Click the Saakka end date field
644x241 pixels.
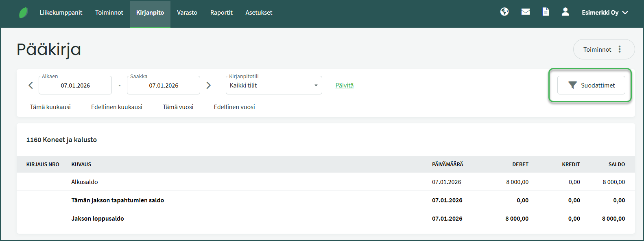pyautogui.click(x=164, y=85)
